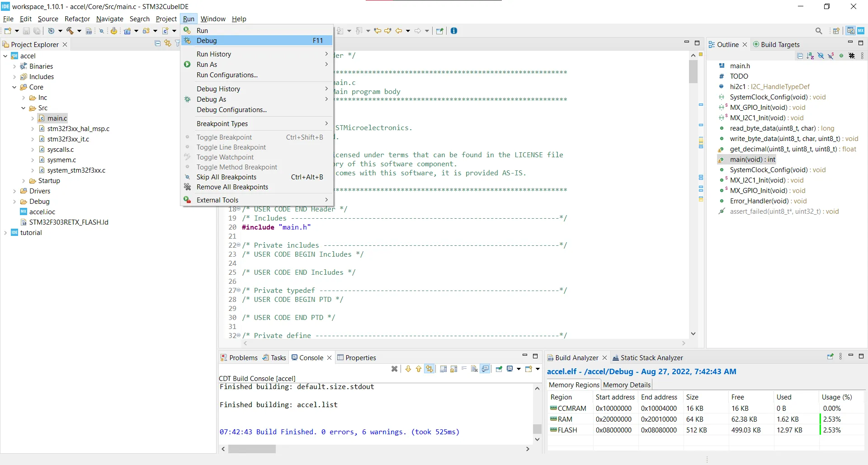Toggle Skip All Breakpoints menu entry
868x465 pixels.
pyautogui.click(x=257, y=177)
